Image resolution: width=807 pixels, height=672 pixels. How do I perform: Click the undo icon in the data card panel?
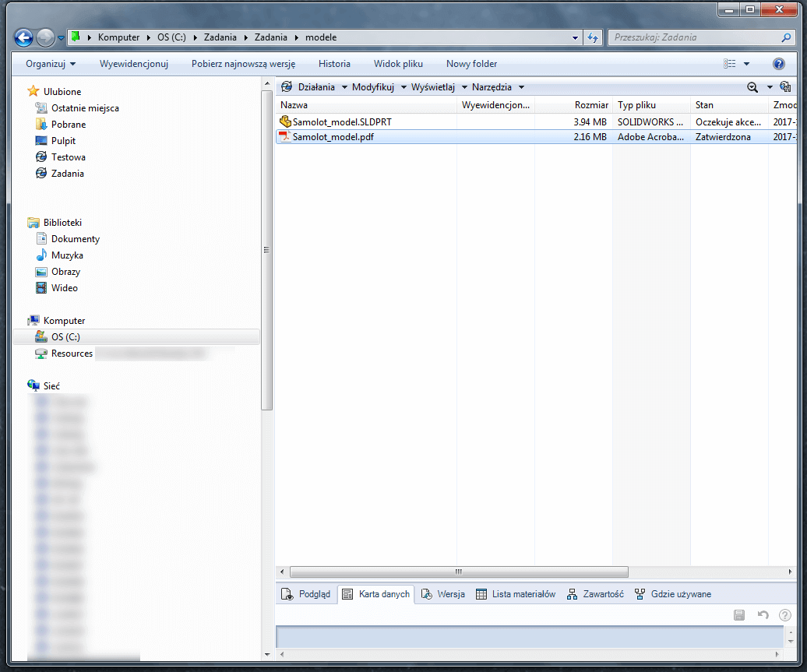click(x=762, y=614)
